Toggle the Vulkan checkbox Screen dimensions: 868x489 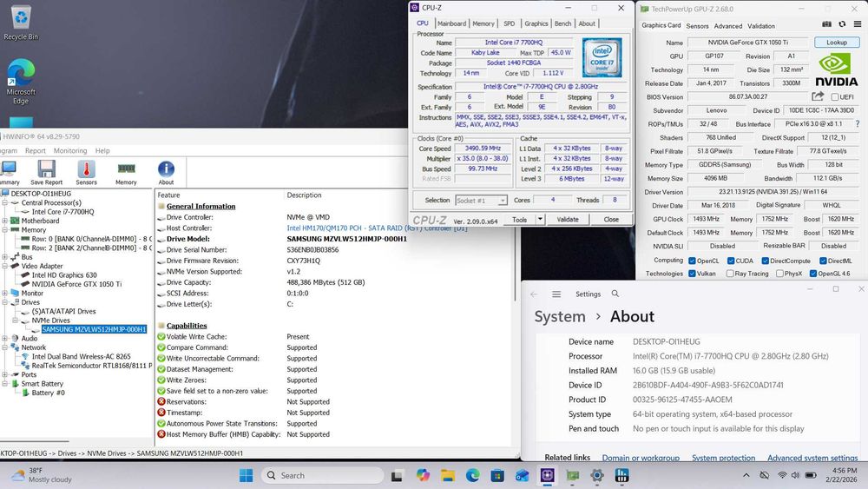click(692, 274)
